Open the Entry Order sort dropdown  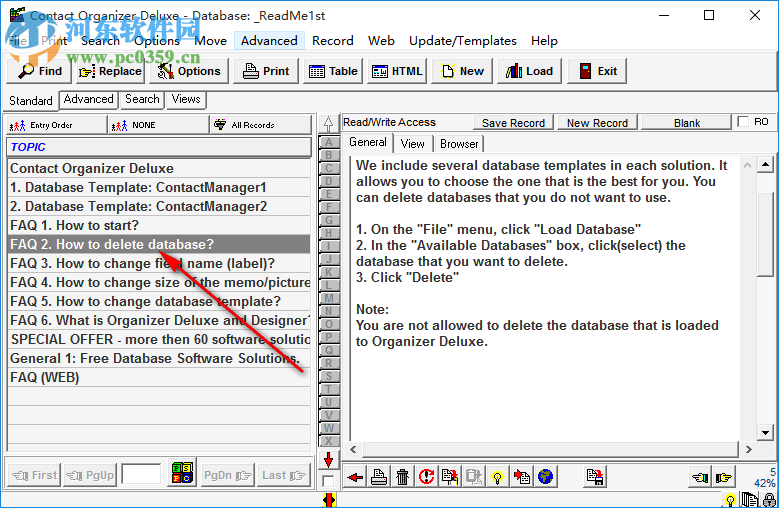pyautogui.click(x=57, y=125)
